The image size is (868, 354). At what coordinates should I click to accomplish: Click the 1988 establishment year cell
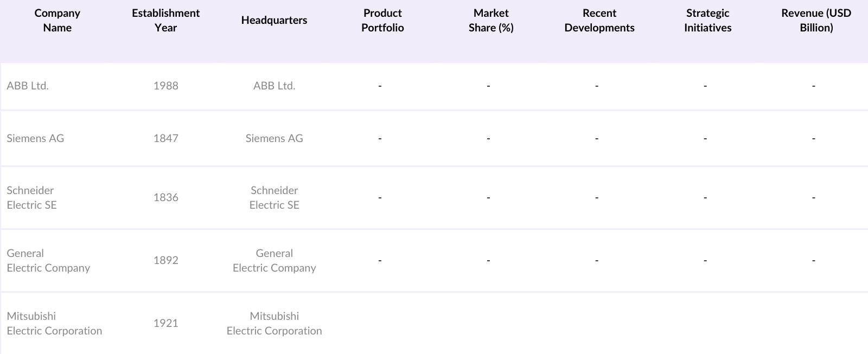coord(165,86)
